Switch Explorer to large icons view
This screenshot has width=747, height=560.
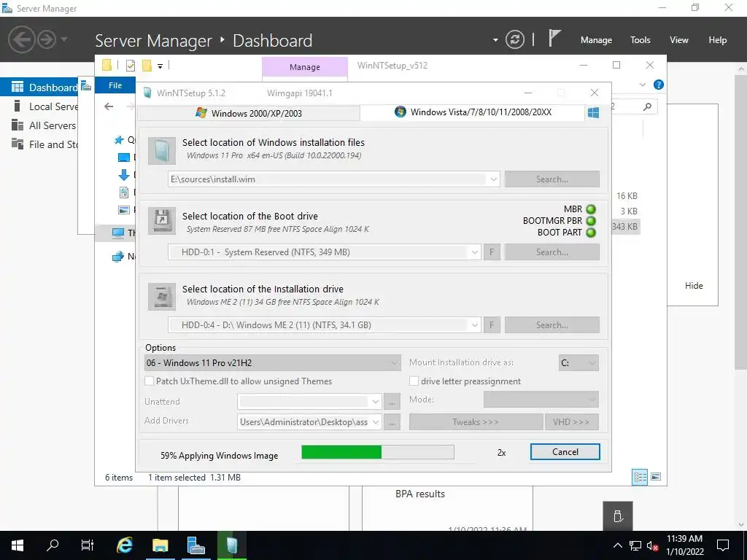[656, 477]
